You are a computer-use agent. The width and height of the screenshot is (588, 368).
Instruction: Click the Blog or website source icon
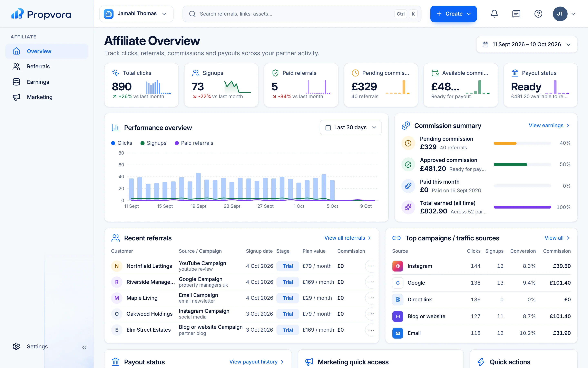point(398,316)
